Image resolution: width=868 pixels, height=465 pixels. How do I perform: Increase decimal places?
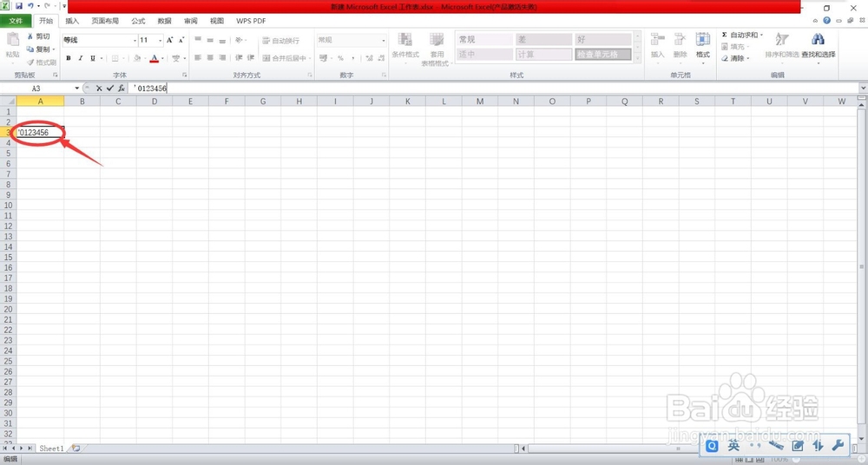tap(369, 58)
